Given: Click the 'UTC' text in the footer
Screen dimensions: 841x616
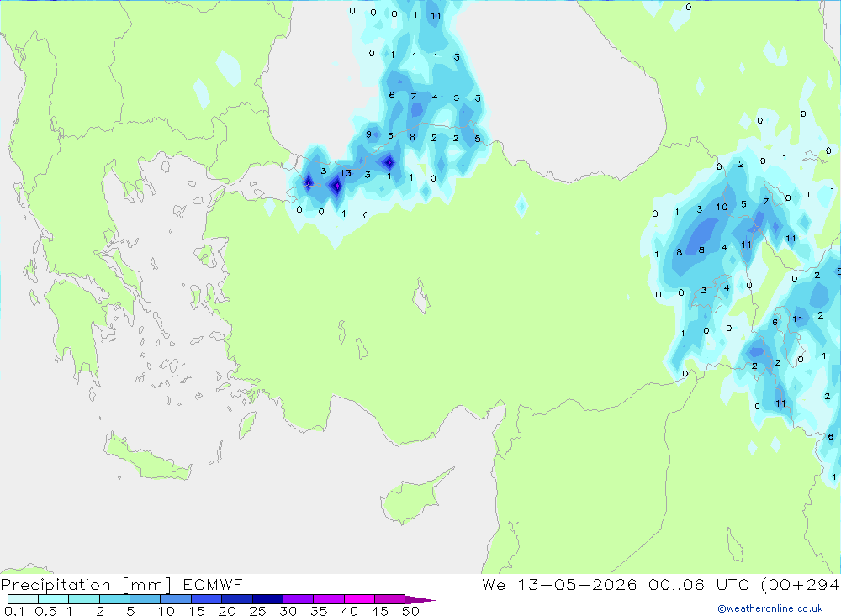Looking at the screenshot, I should pos(733,584).
